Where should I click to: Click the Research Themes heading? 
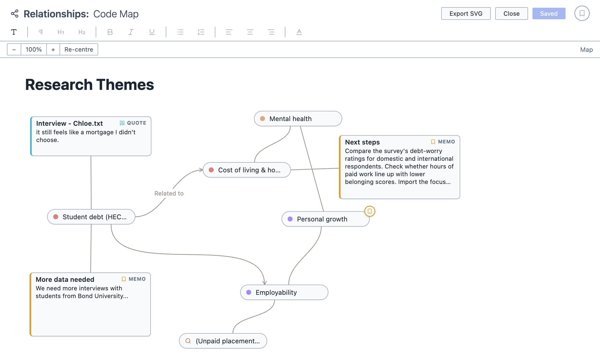click(90, 84)
